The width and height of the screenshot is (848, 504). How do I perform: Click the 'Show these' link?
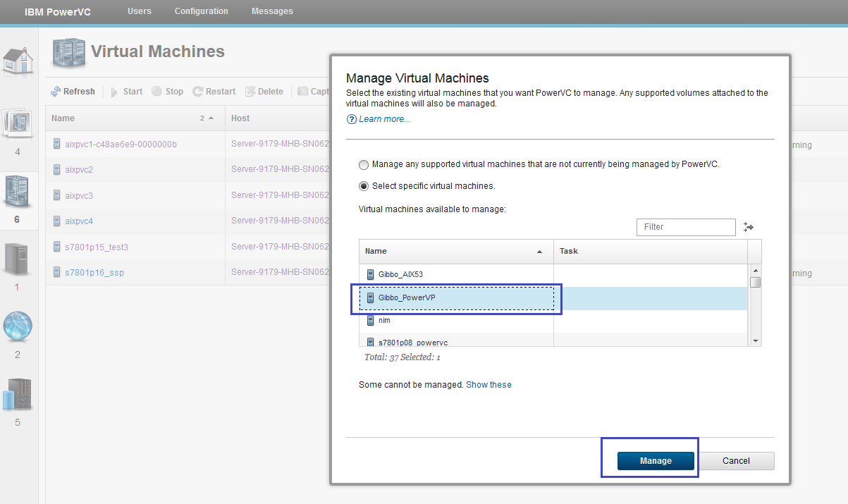(x=488, y=385)
